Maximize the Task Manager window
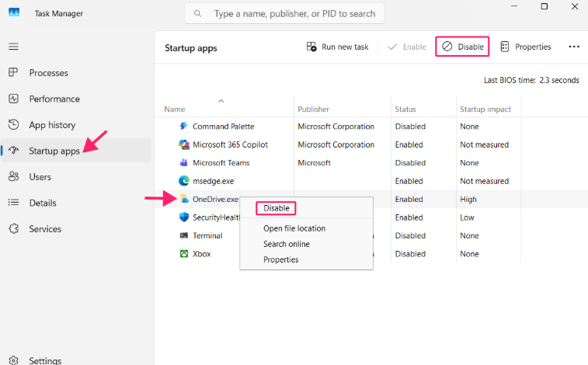 pyautogui.click(x=545, y=6)
